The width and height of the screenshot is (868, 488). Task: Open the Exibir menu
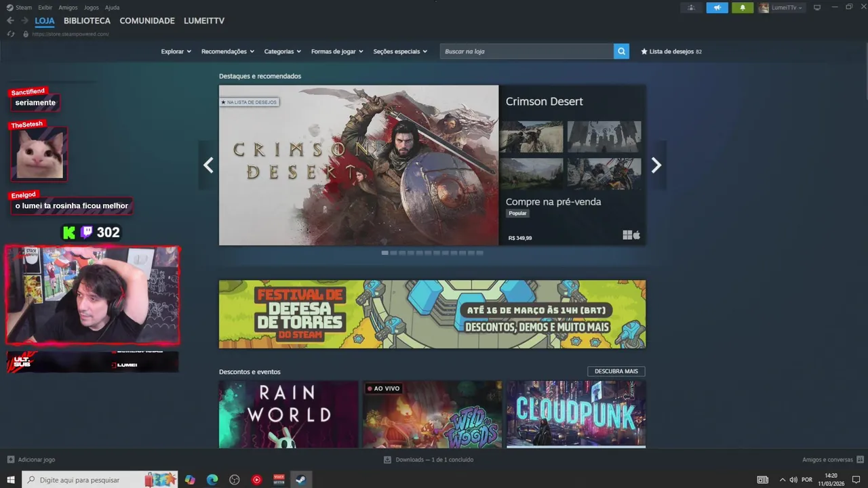(45, 7)
